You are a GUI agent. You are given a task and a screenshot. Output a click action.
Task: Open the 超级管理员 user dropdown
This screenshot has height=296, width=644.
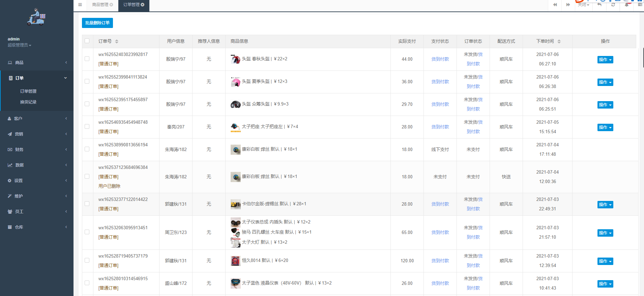(20, 45)
